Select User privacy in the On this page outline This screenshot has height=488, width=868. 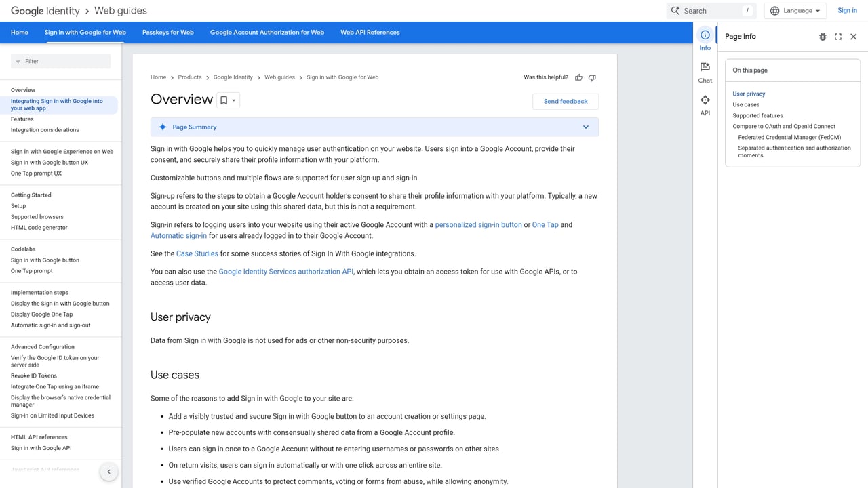click(749, 94)
